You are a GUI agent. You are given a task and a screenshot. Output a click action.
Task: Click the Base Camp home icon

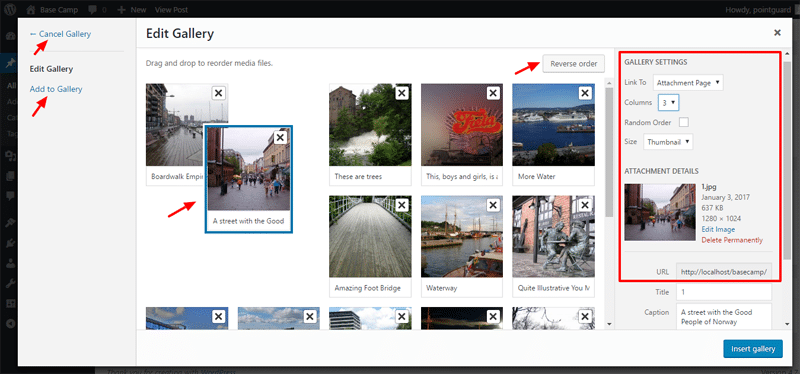click(x=31, y=10)
